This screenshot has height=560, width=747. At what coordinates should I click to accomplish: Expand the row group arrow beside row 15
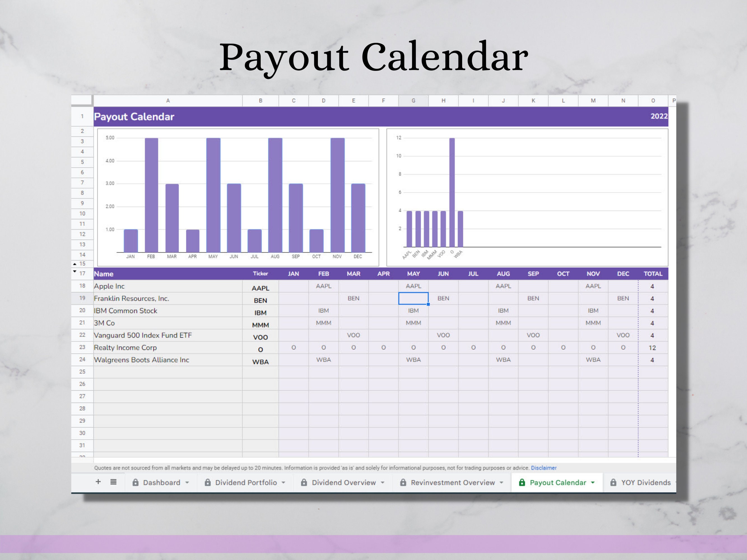(x=75, y=264)
